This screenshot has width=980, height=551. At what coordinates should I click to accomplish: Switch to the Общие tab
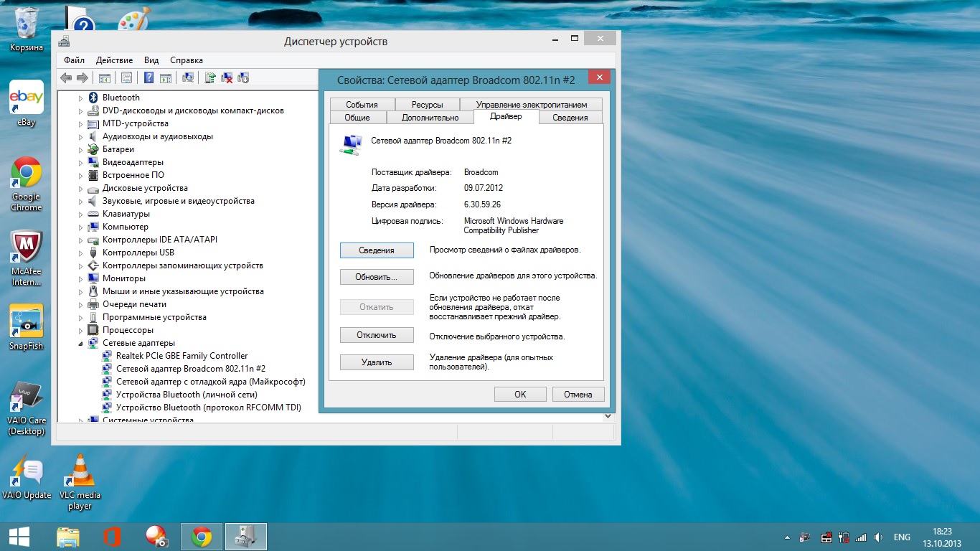click(357, 118)
